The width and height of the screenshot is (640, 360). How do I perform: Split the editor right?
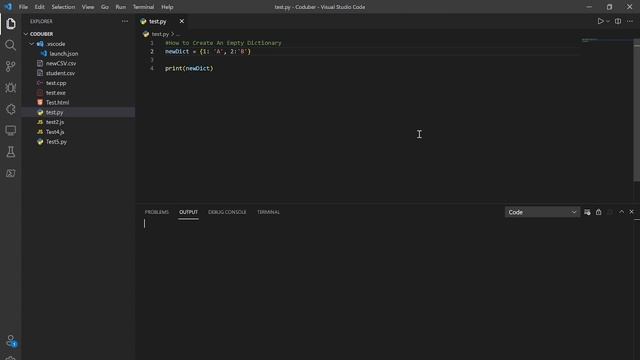tap(618, 21)
